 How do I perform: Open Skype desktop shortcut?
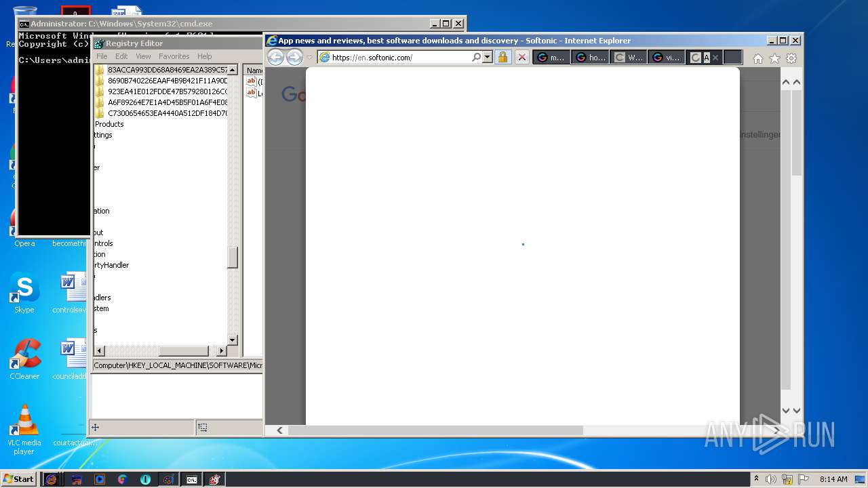click(x=24, y=293)
